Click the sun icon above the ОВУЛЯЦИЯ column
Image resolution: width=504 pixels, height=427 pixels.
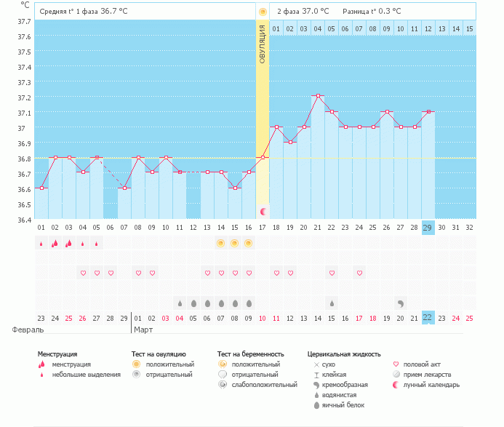coord(263,12)
